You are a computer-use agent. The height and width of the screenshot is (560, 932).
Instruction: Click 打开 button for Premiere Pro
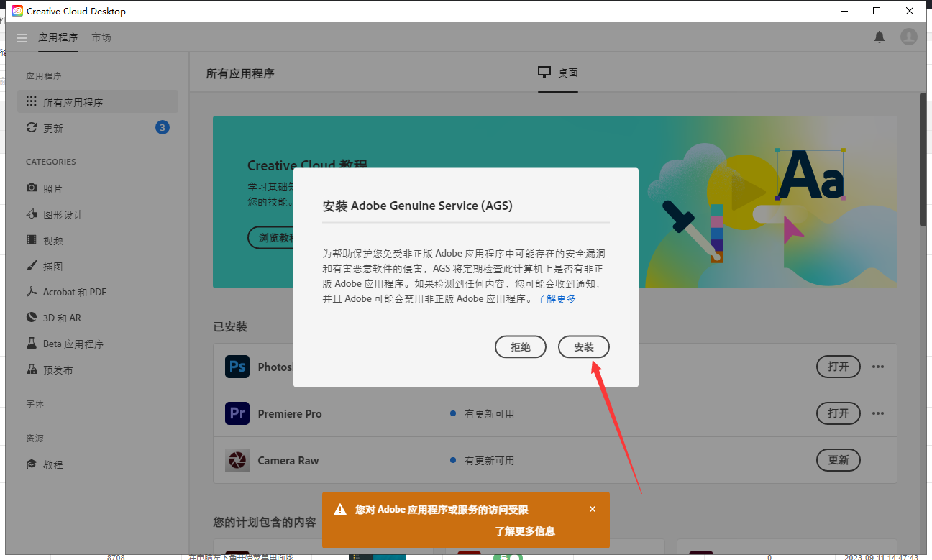[839, 413]
